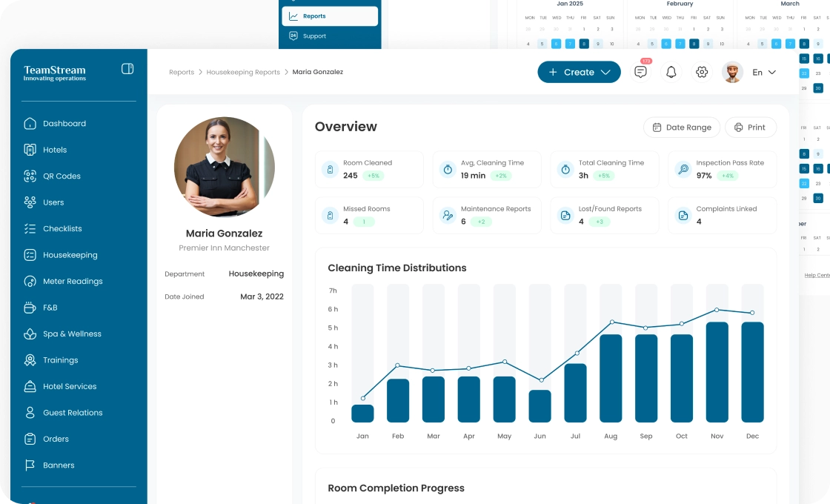The width and height of the screenshot is (830, 504).
Task: Click the Reports breadcrumb link
Action: point(182,73)
